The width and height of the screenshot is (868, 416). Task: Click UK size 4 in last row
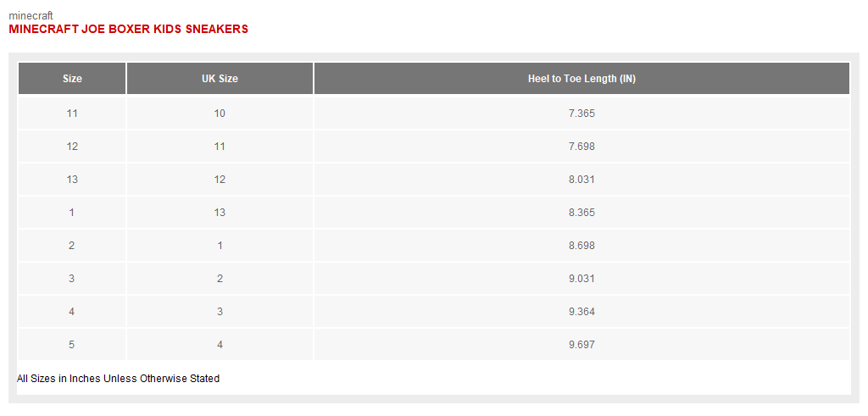[220, 345]
